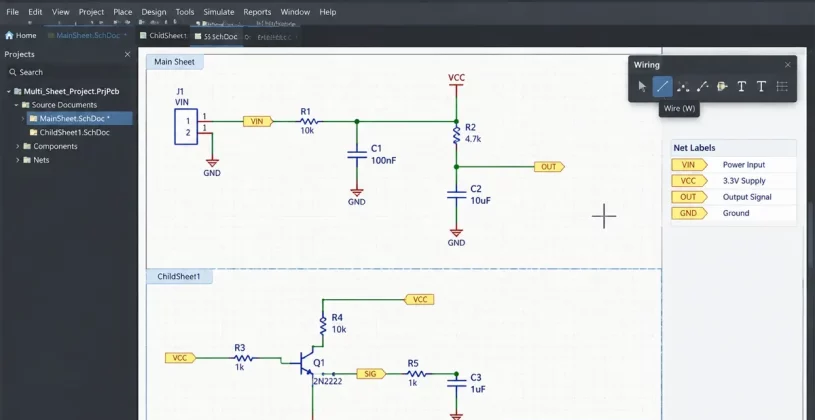The width and height of the screenshot is (815, 420).
Task: Select the yellow port tool in Wiring
Action: pyautogui.click(x=722, y=87)
